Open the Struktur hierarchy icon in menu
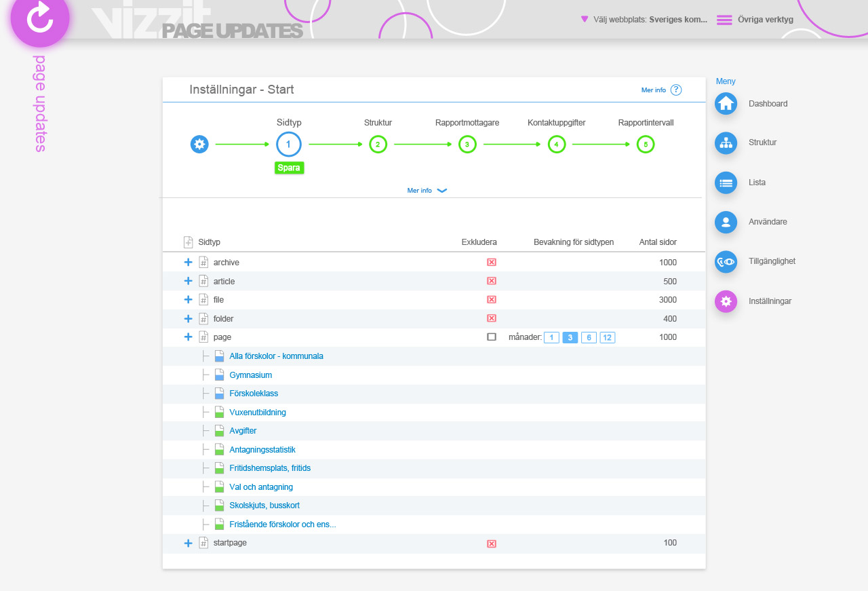 pos(726,143)
